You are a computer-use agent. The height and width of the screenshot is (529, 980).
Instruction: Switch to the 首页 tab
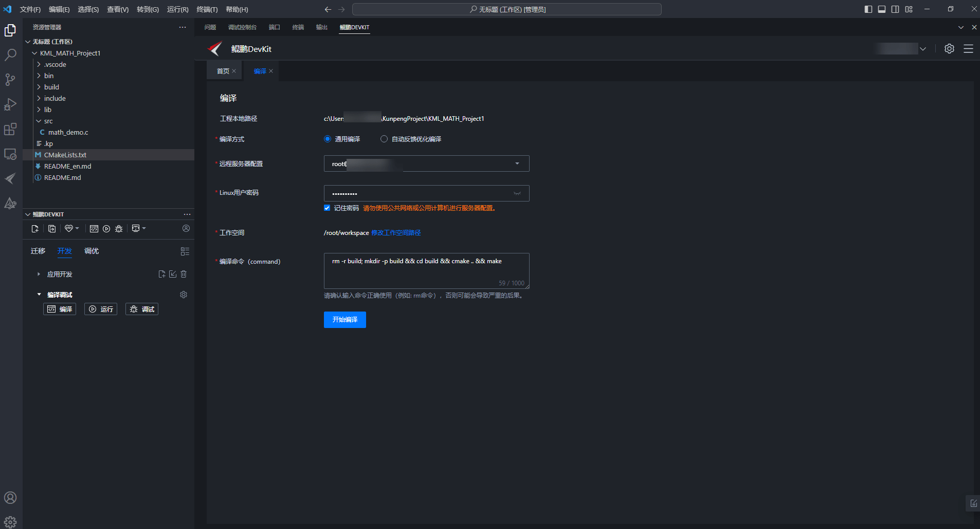tap(223, 71)
